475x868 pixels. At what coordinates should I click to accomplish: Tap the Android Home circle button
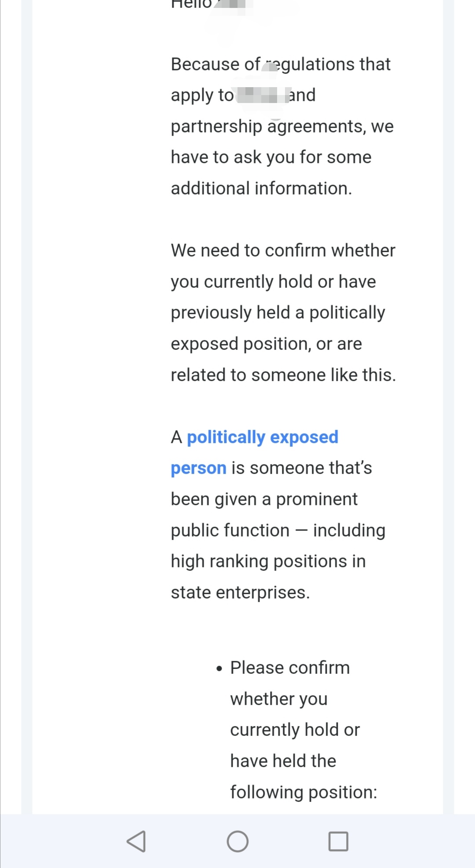click(x=237, y=841)
